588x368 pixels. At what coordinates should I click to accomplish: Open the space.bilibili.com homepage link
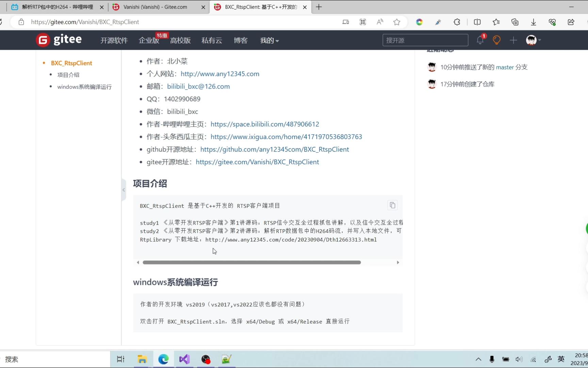(265, 124)
